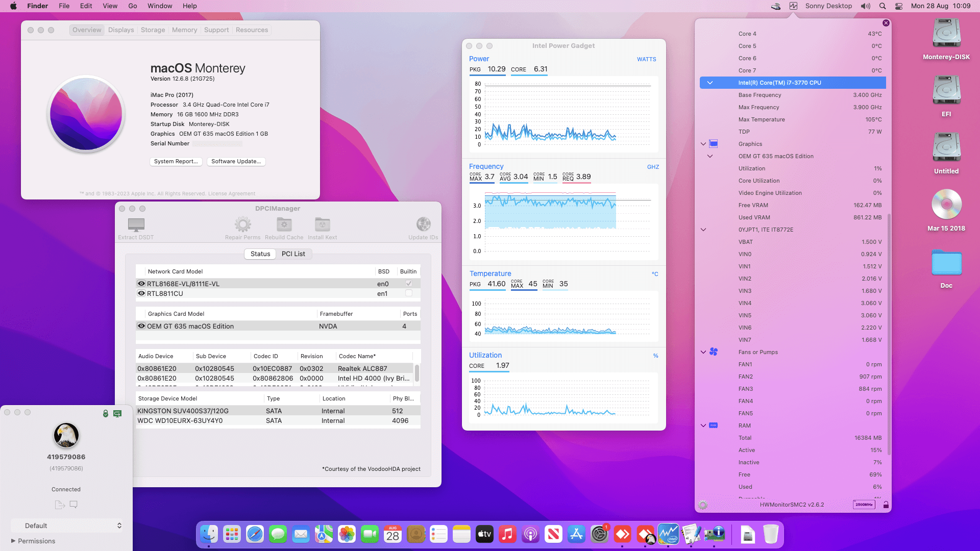Select Status tab in DPCIManager
Screen dimensions: 980x551
(260, 254)
